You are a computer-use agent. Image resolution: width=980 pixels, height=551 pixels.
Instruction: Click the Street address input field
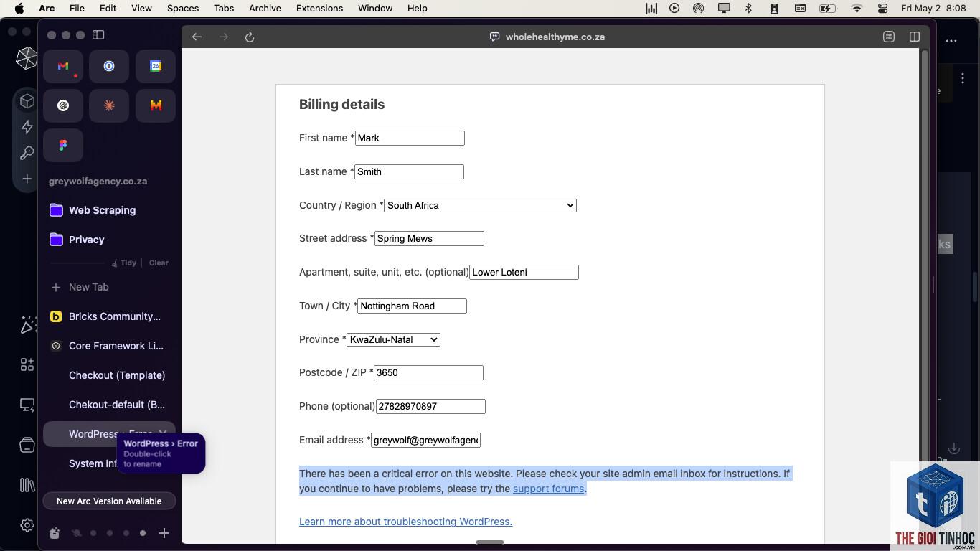coord(429,238)
